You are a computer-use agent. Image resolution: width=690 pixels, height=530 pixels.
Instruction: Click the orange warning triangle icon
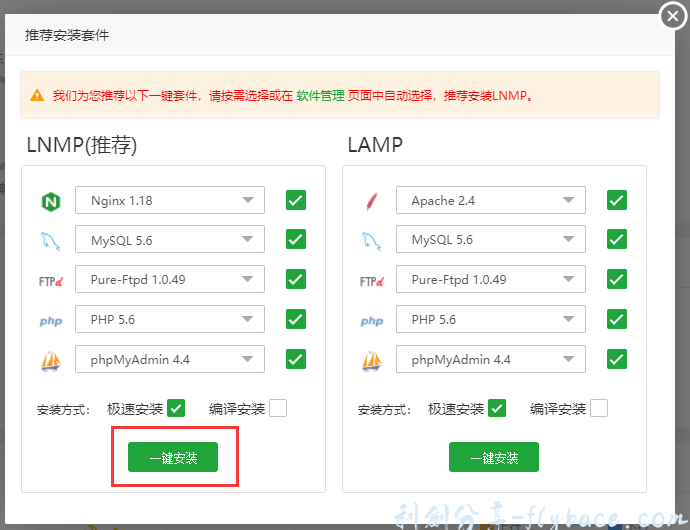coord(37,96)
